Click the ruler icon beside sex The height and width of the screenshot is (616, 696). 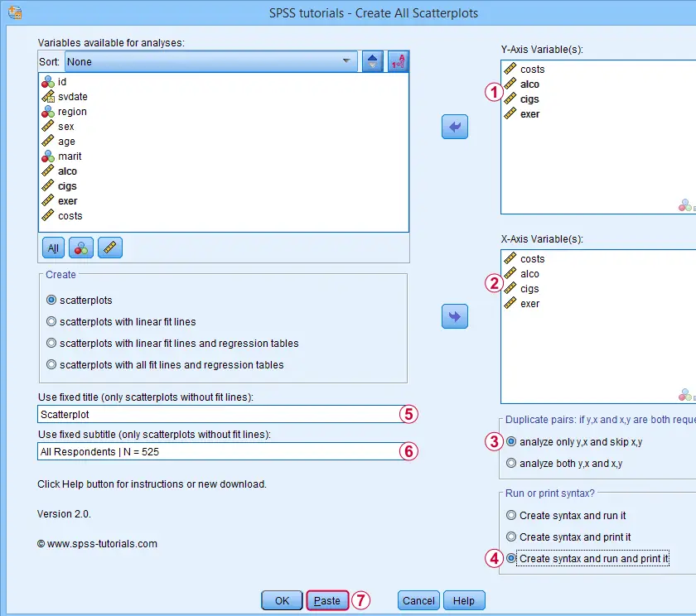[48, 127]
